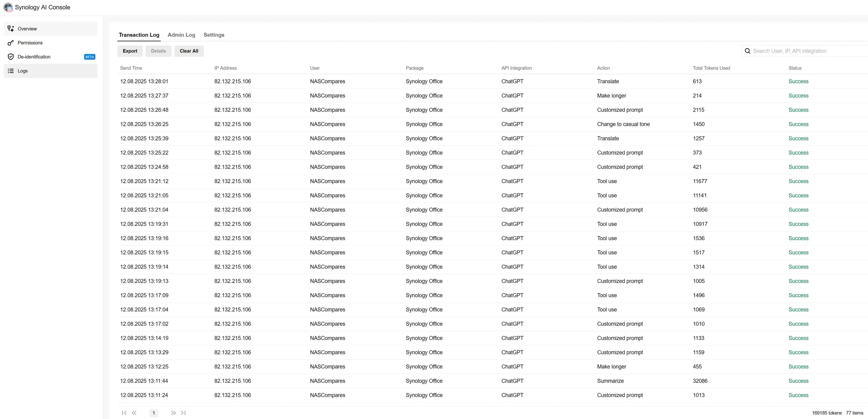Screen dimensions: 868x419
Task: Click page number 1 in pagination
Action: tap(154, 413)
